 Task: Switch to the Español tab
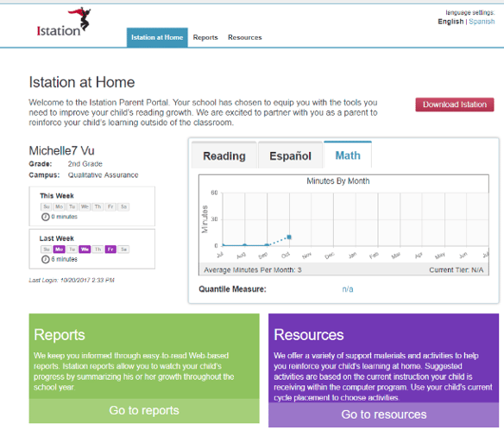pos(290,155)
